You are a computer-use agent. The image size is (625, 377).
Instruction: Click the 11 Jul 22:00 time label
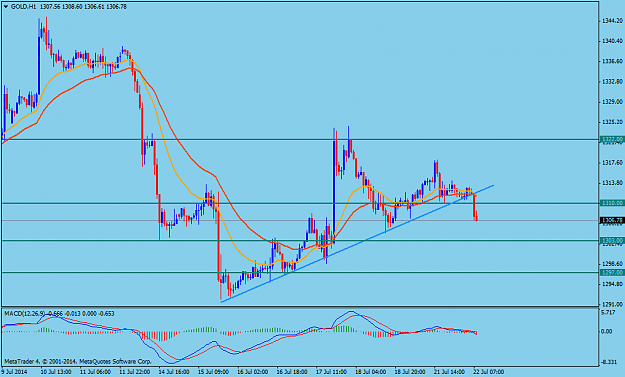[135, 372]
